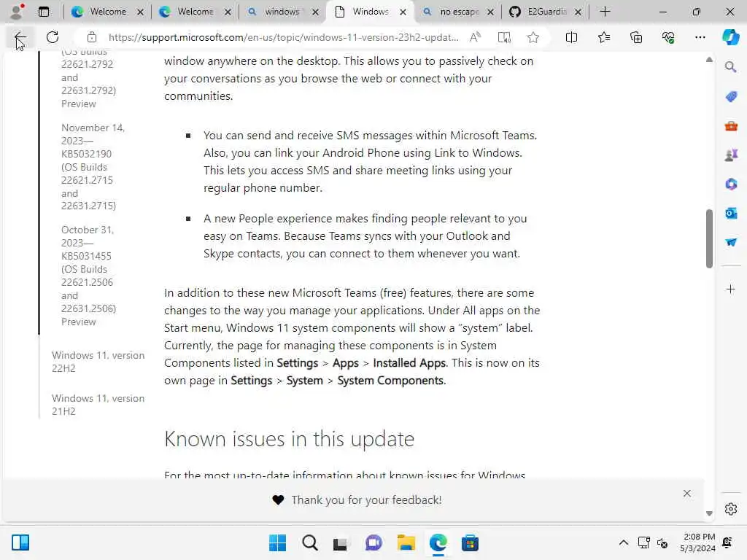The width and height of the screenshot is (747, 560).
Task: Dismiss the Thank you feedback banner
Action: 686,494
